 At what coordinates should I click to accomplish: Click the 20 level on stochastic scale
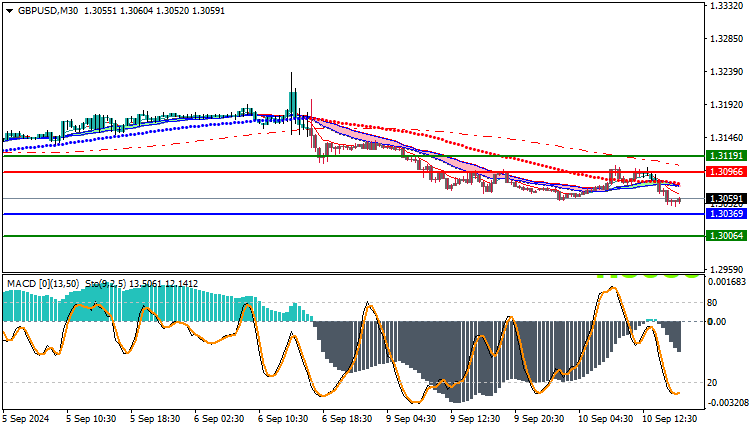(x=712, y=383)
